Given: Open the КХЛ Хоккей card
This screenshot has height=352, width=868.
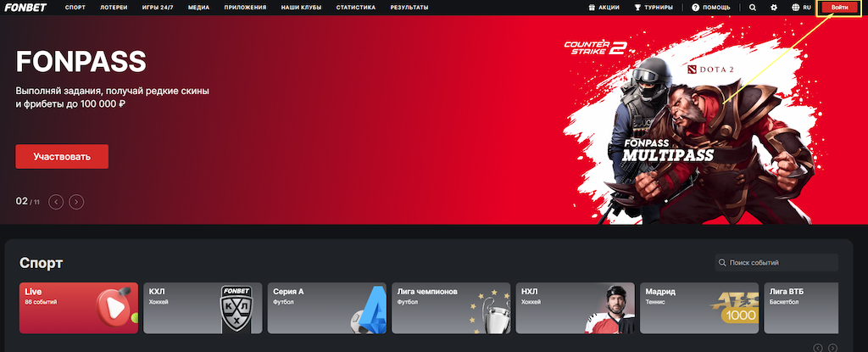Looking at the screenshot, I should 203,308.
